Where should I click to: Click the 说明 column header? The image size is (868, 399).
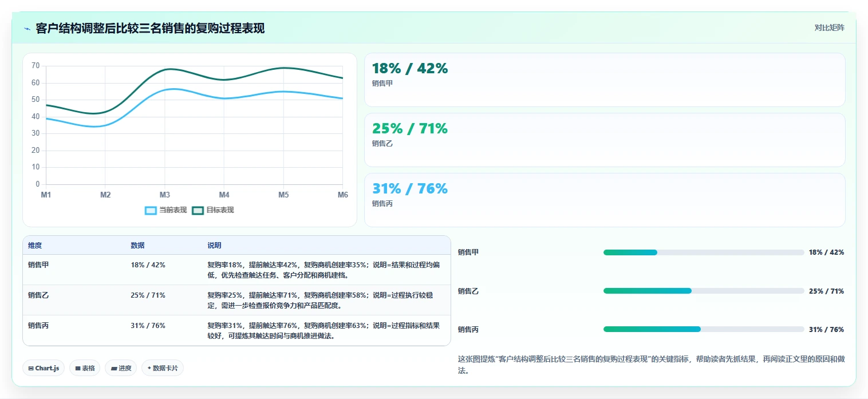tap(214, 245)
